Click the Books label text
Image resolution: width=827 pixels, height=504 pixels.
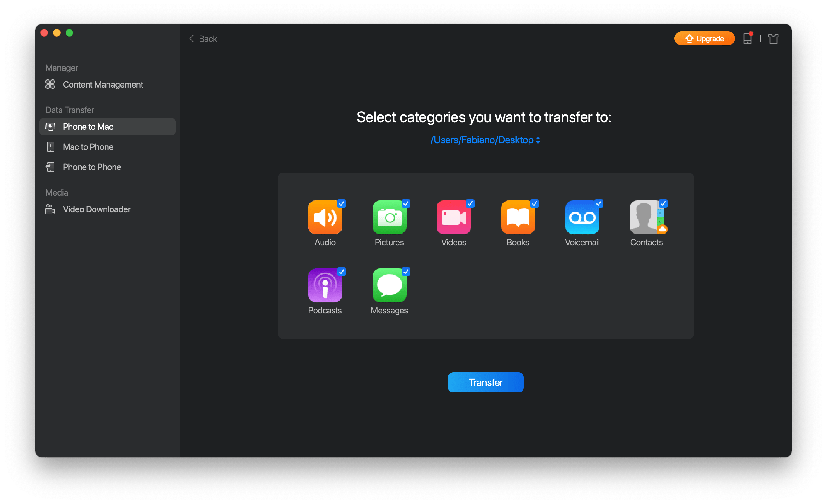[x=518, y=242]
